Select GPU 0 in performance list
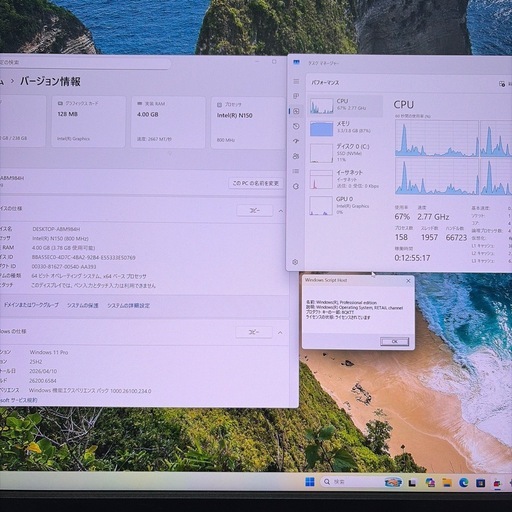512x512 pixels. [345, 205]
